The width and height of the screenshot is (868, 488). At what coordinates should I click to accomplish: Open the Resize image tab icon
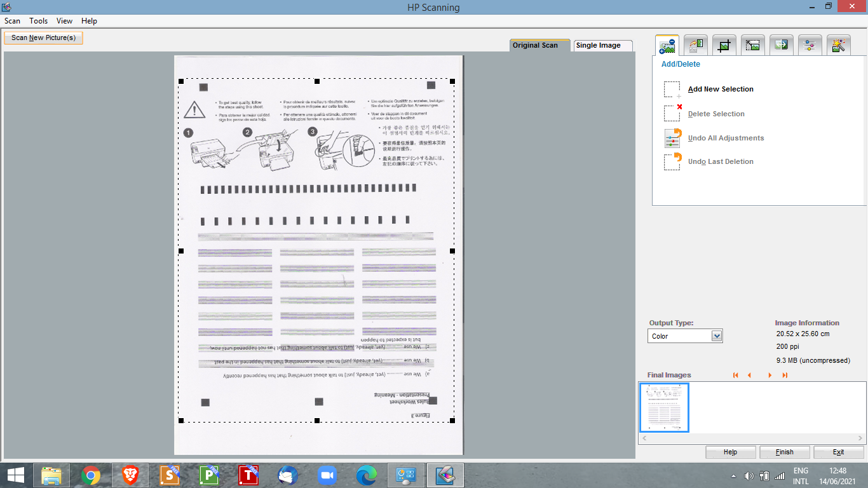(753, 45)
